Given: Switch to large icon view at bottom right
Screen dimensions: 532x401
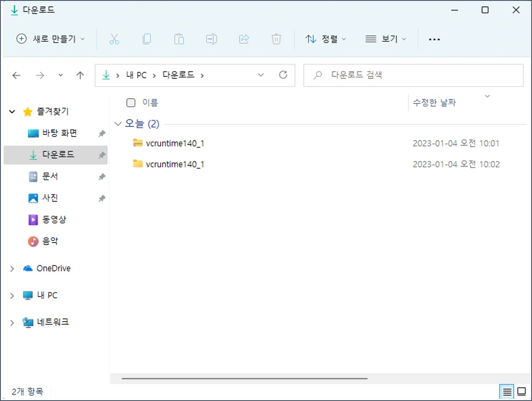Looking at the screenshot, I should [521, 391].
